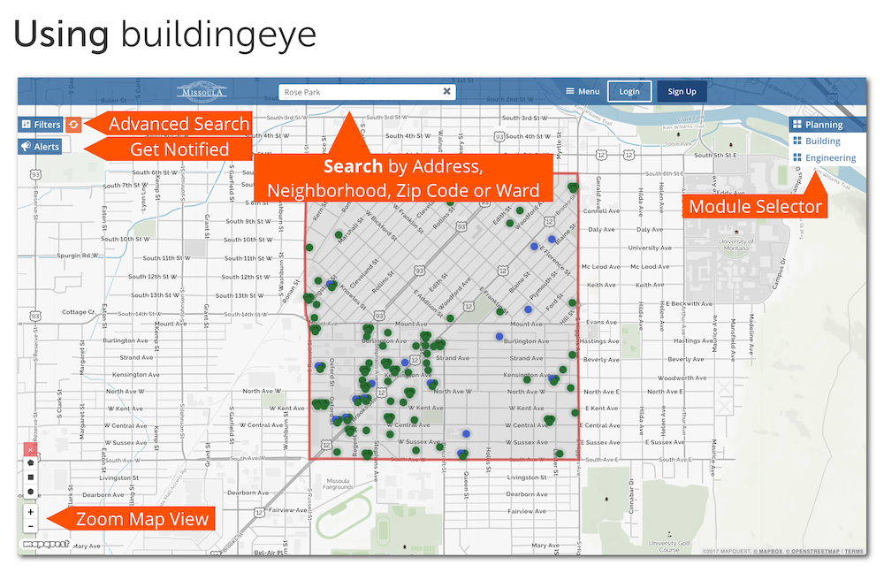
Task: Click the Sign Up button
Action: pos(682,91)
